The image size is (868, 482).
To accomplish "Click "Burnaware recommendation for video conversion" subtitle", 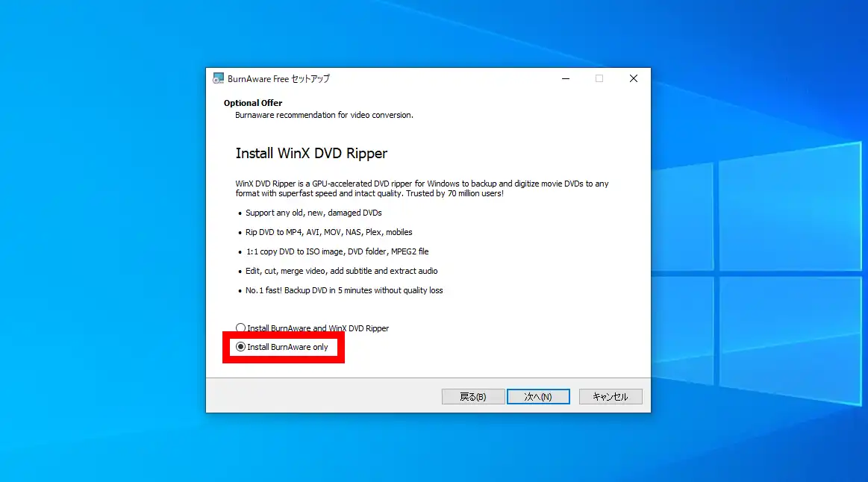I will [324, 115].
